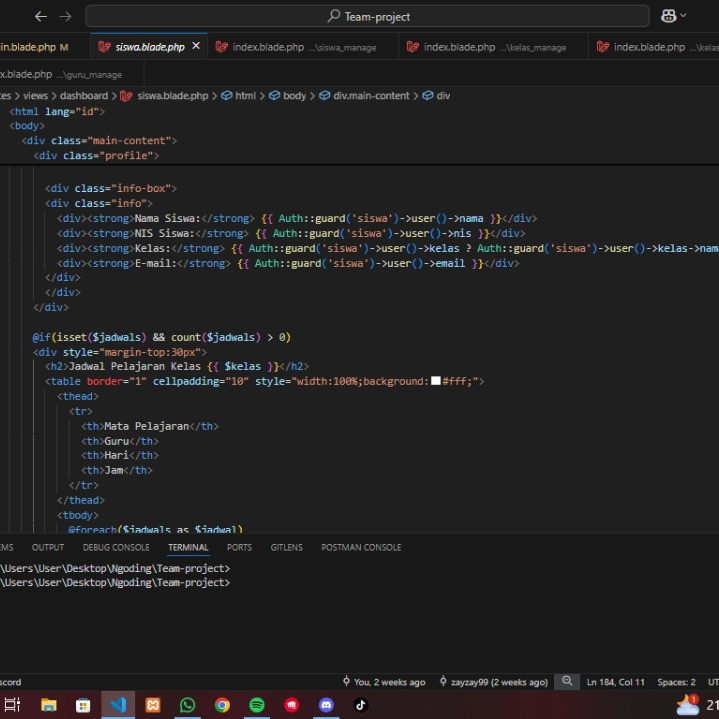Click Ln 184, Col 11 status item
The width and height of the screenshot is (719, 719).
616,682
